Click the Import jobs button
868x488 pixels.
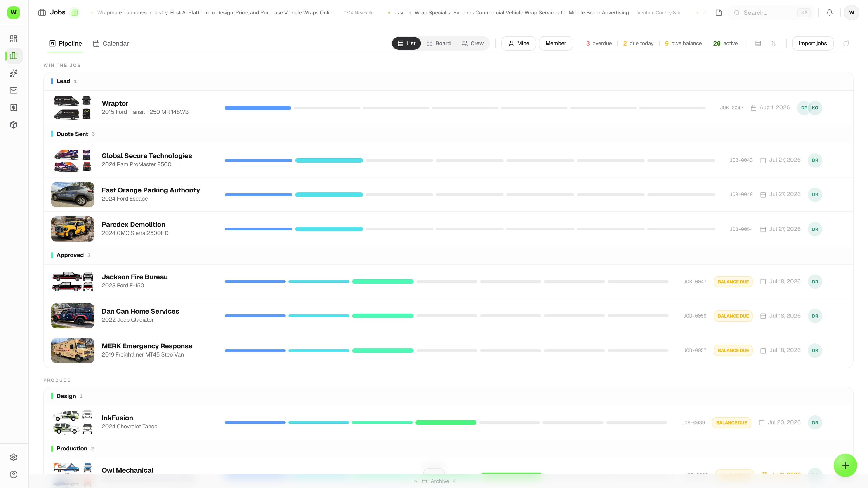812,43
